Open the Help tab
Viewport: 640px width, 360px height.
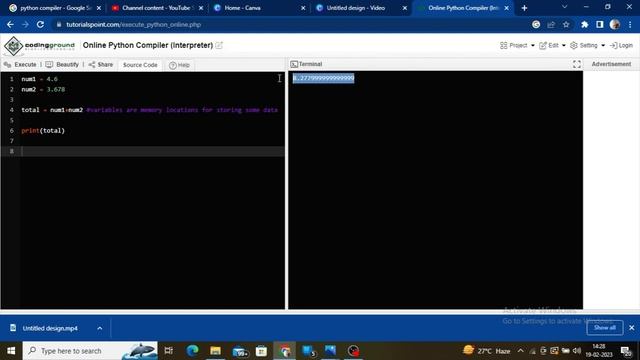(x=179, y=65)
